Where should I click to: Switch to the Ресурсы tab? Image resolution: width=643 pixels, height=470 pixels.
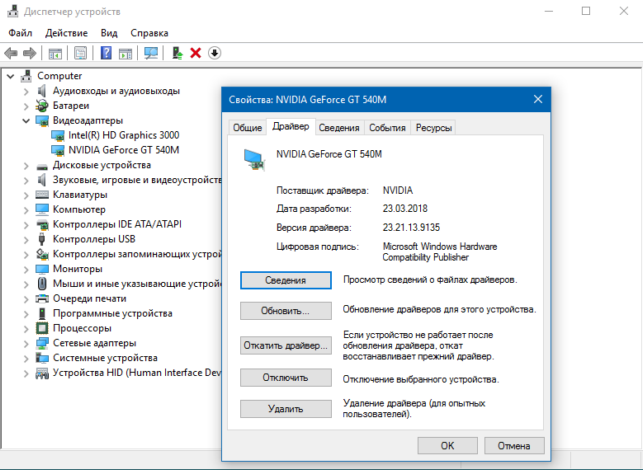tap(434, 128)
